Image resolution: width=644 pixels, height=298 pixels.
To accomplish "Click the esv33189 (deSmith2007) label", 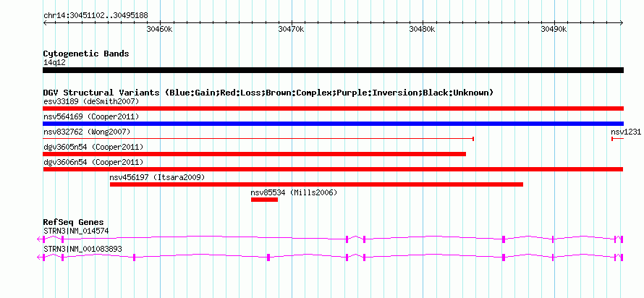I will pos(91,101).
